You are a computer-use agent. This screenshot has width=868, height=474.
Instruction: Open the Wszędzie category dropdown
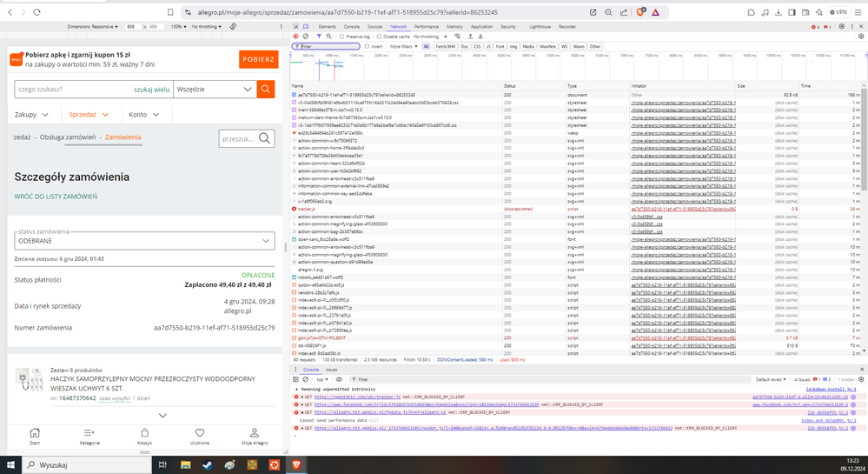[x=215, y=90]
